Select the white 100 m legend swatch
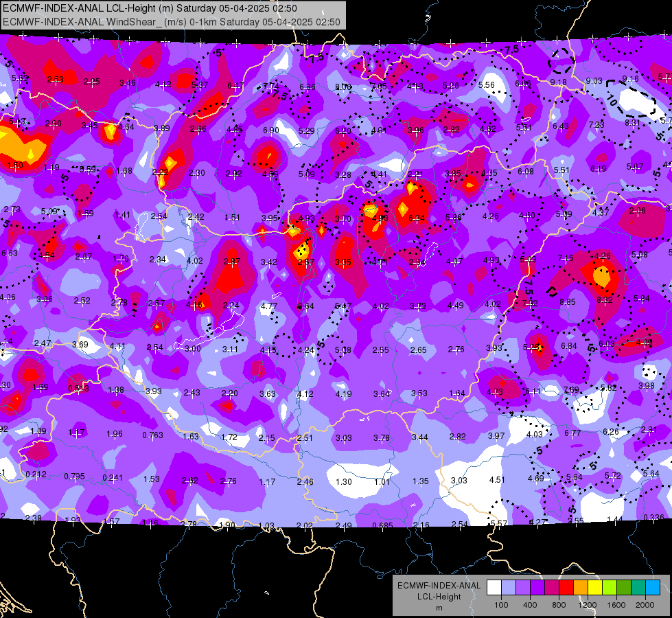The height and width of the screenshot is (618, 672). point(494,588)
